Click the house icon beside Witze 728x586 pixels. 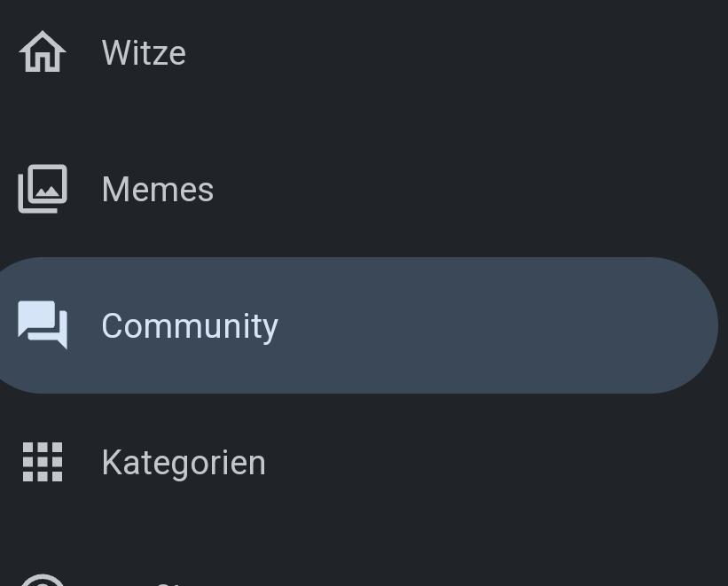pos(43,52)
